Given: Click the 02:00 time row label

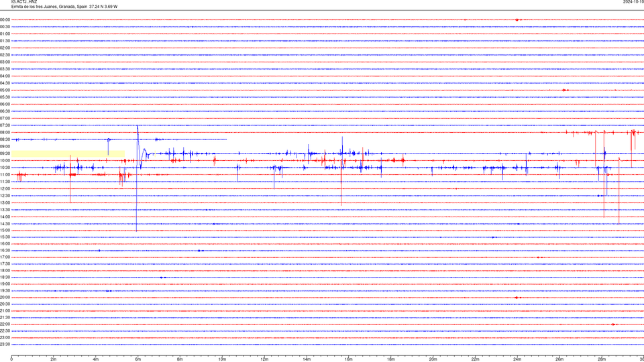Looking at the screenshot, I should tap(5, 48).
